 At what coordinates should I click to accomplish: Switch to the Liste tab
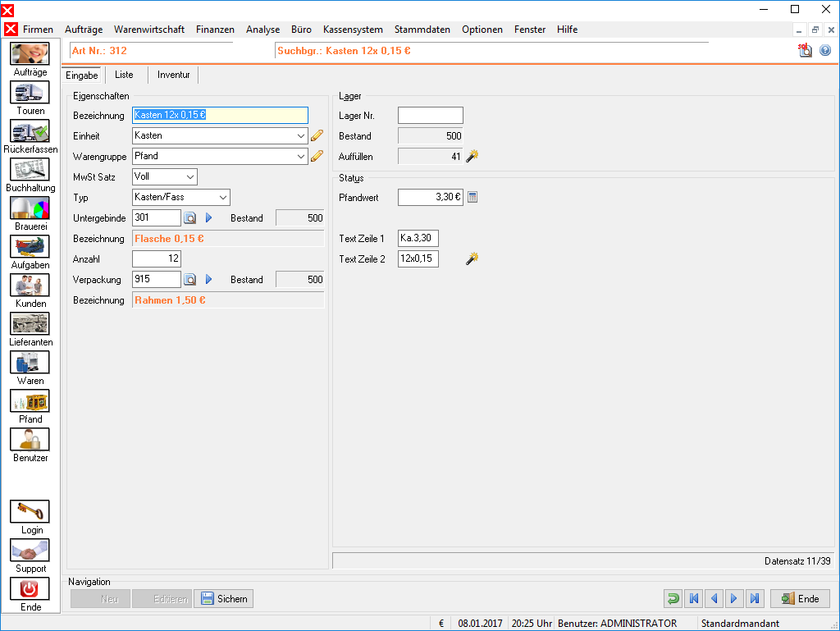[x=125, y=75]
